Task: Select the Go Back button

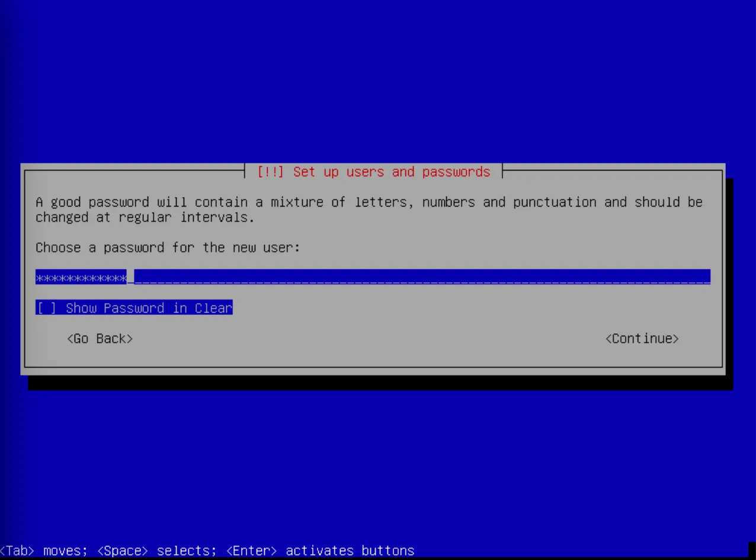Action: click(x=100, y=339)
